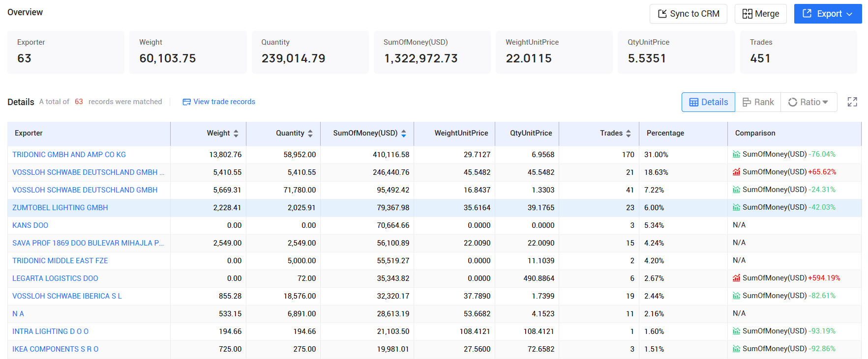Click the Trades overview card showing 451
Image resolution: width=868 pixels, height=359 pixels.
pos(798,52)
